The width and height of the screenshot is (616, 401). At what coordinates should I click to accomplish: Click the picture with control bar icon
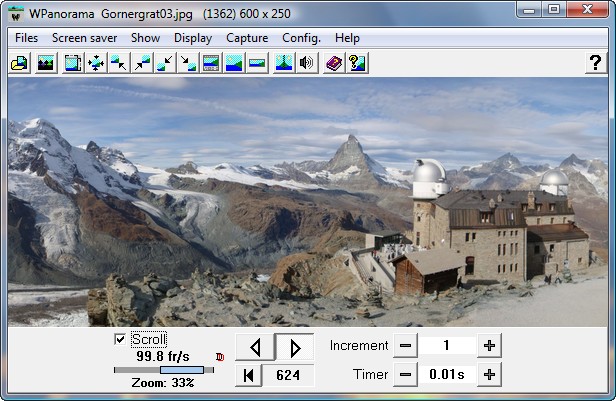tap(211, 63)
